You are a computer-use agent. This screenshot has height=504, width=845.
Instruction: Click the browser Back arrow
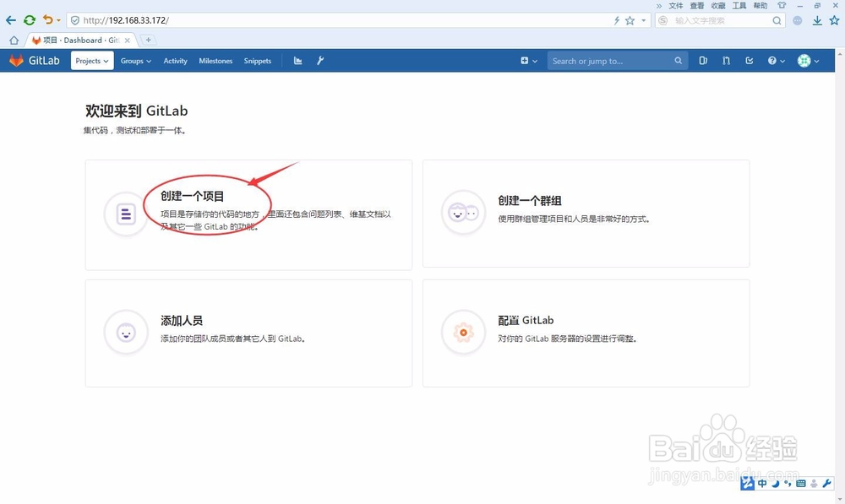coord(11,20)
